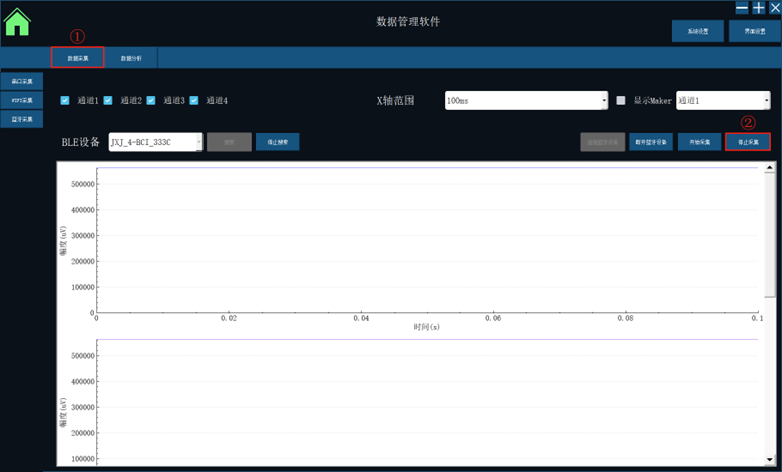Disable the 通道3 checkbox
This screenshot has height=472, width=782.
click(x=151, y=101)
